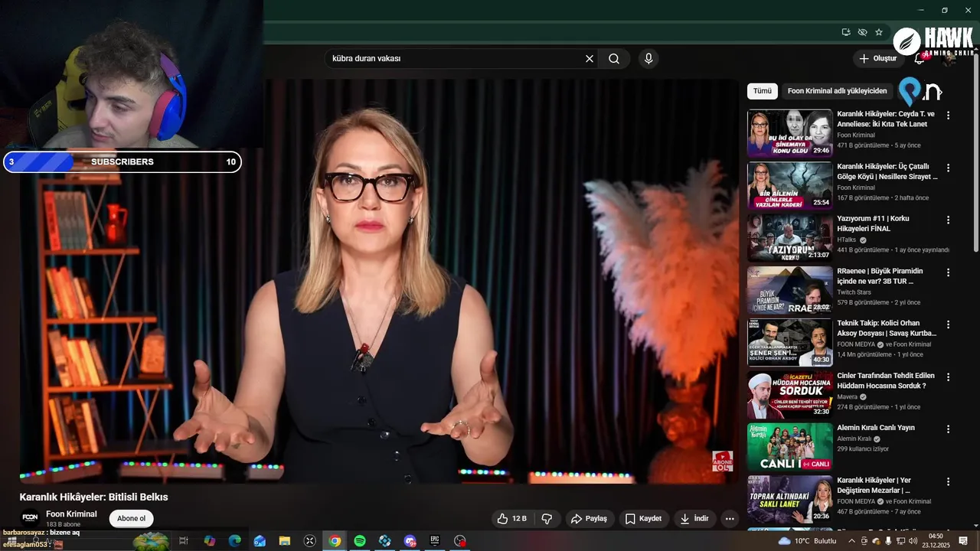Open the clock showing 04:50
980x551 pixels.
936,540
